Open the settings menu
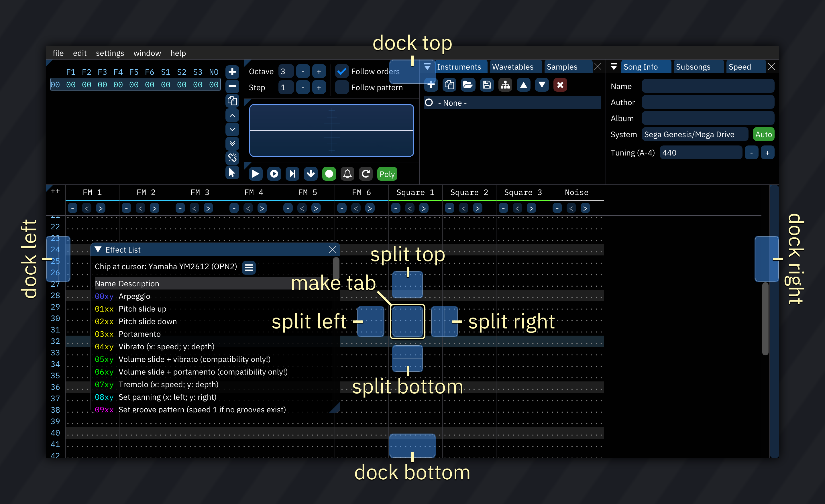This screenshot has height=504, width=825. coord(110,53)
